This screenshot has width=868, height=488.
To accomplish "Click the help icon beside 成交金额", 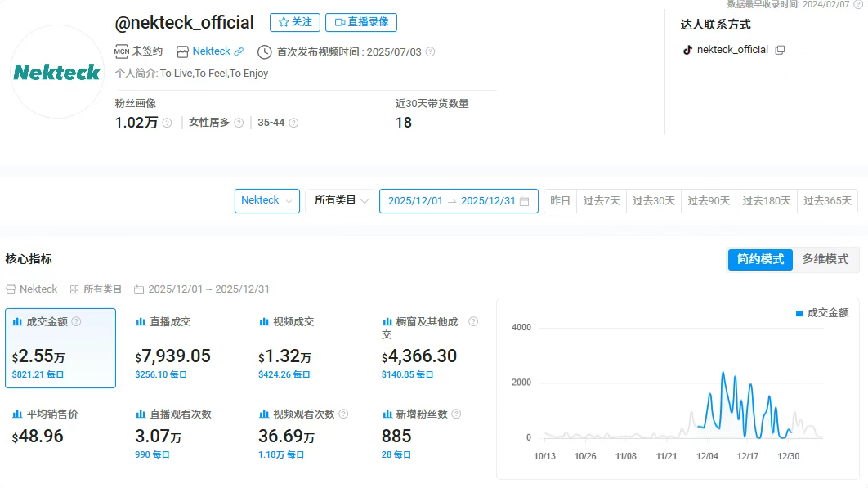I will click(x=77, y=321).
